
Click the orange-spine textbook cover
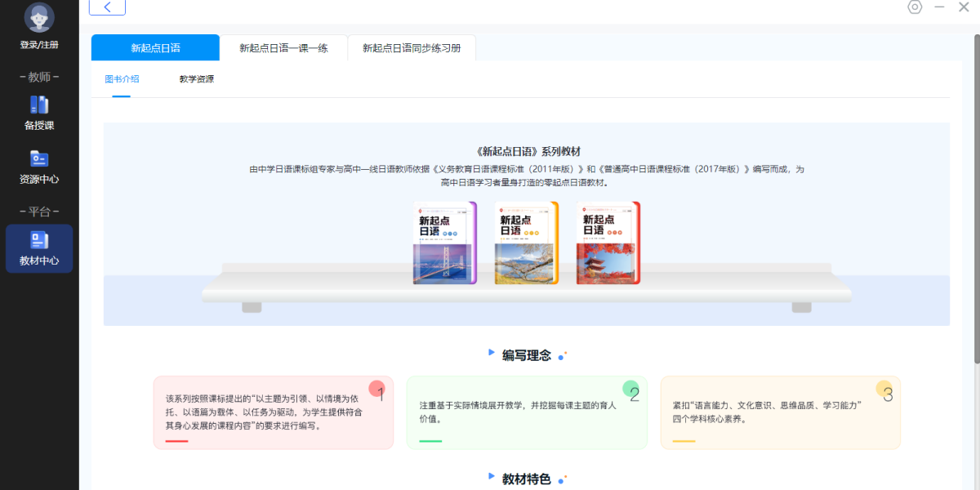pyautogui.click(x=526, y=243)
